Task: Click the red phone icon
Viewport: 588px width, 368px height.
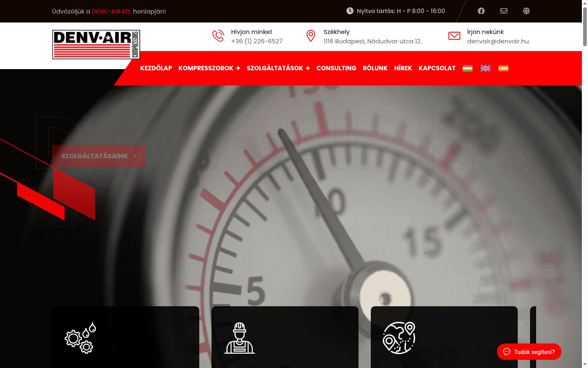Action: [x=218, y=36]
